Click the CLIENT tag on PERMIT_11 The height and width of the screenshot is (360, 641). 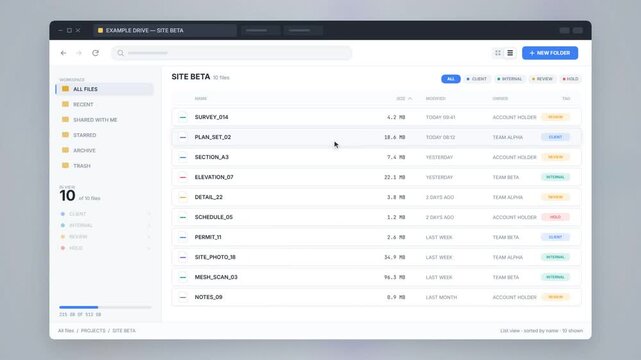tap(555, 237)
